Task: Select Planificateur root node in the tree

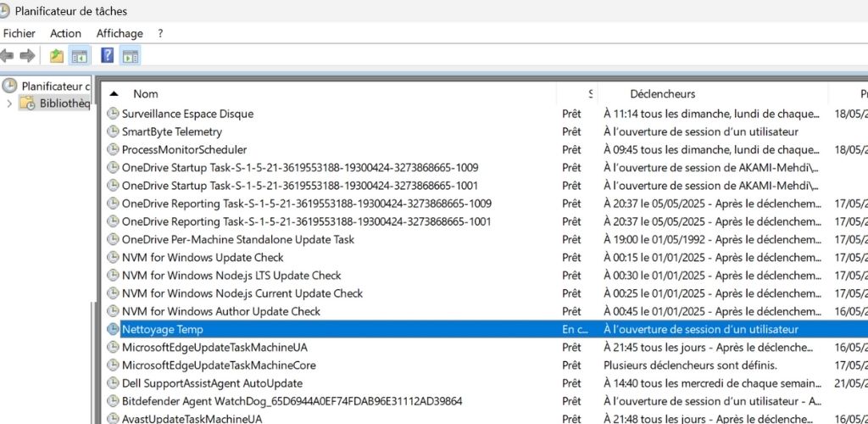Action: (55, 86)
